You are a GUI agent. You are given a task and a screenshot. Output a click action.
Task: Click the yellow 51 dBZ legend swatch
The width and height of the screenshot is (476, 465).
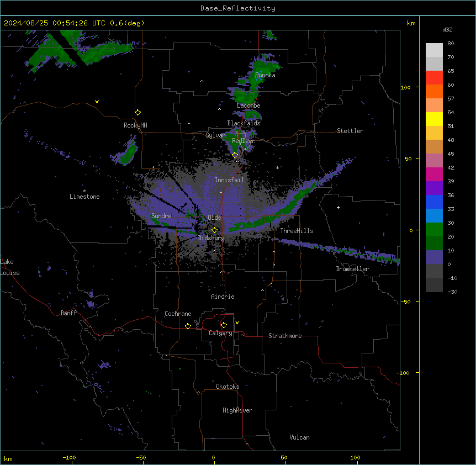click(434, 119)
